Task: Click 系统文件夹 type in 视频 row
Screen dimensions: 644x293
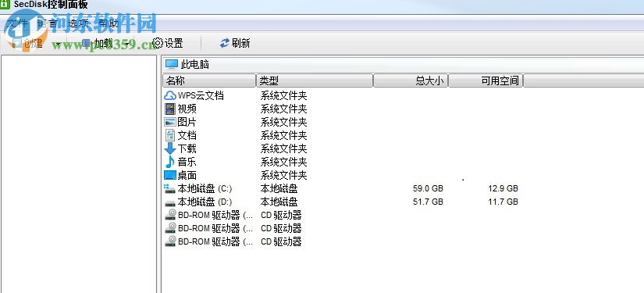Action: tap(284, 109)
